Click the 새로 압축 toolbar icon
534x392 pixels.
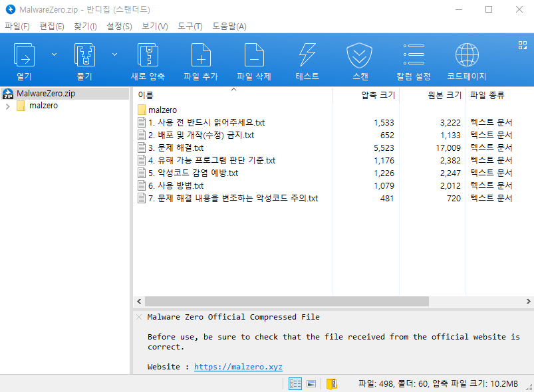click(148, 54)
